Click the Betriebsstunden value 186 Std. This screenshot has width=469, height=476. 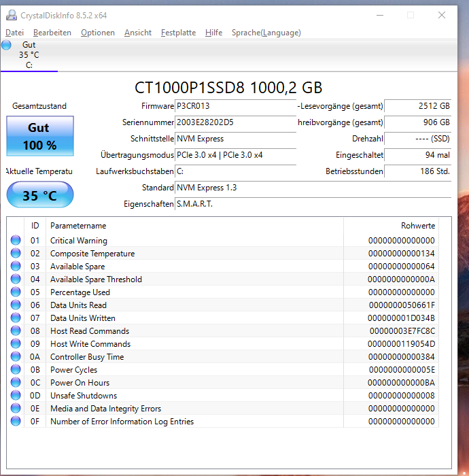(418, 171)
